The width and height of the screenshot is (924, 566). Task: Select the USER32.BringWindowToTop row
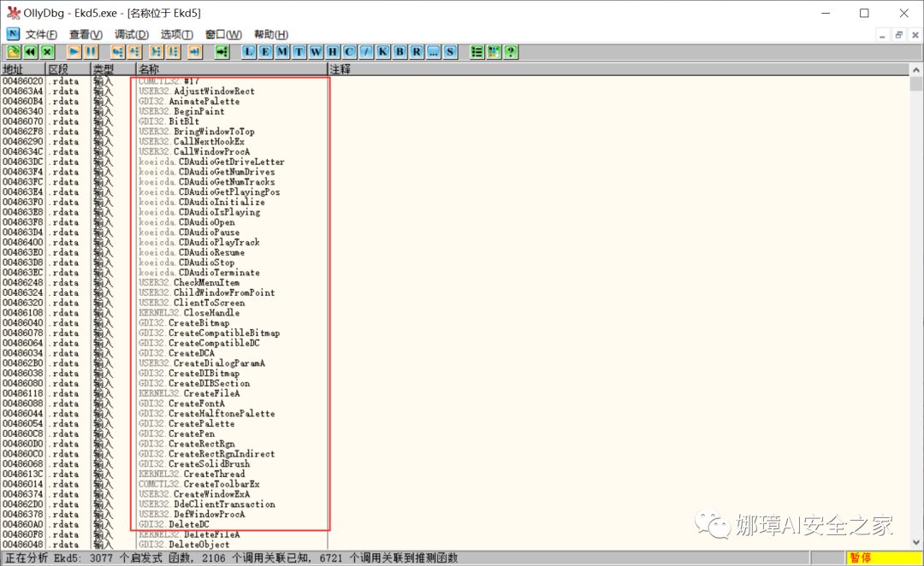click(x=455, y=132)
